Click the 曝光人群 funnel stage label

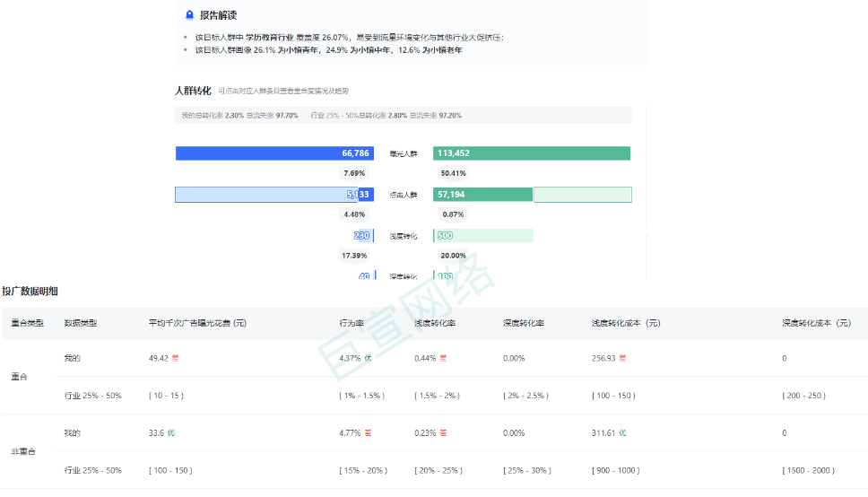click(x=403, y=153)
